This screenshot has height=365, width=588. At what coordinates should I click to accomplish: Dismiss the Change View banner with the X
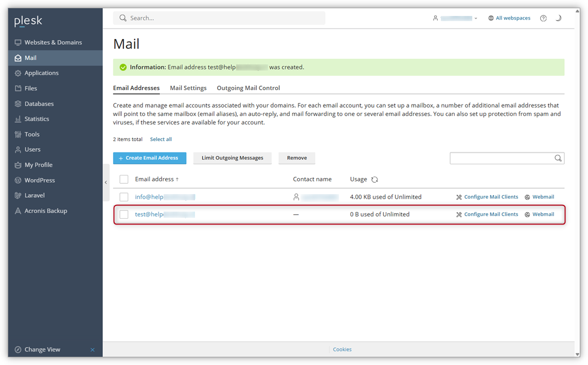coord(93,350)
